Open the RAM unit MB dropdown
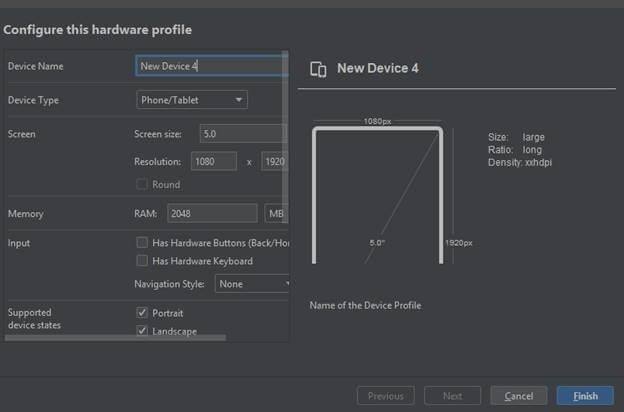Screen dimensions: 624x412 pyautogui.click(x=276, y=213)
